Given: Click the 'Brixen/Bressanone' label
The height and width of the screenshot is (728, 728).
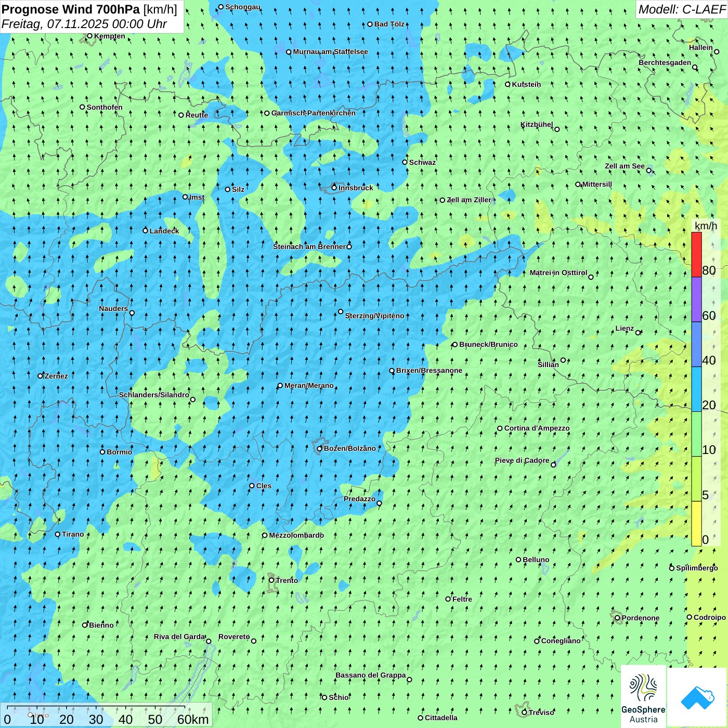Looking at the screenshot, I should pyautogui.click(x=429, y=370).
